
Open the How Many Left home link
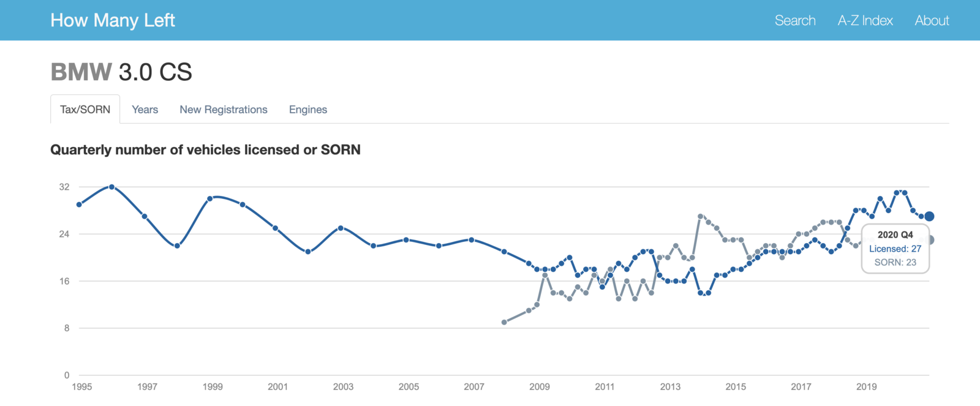point(113,20)
